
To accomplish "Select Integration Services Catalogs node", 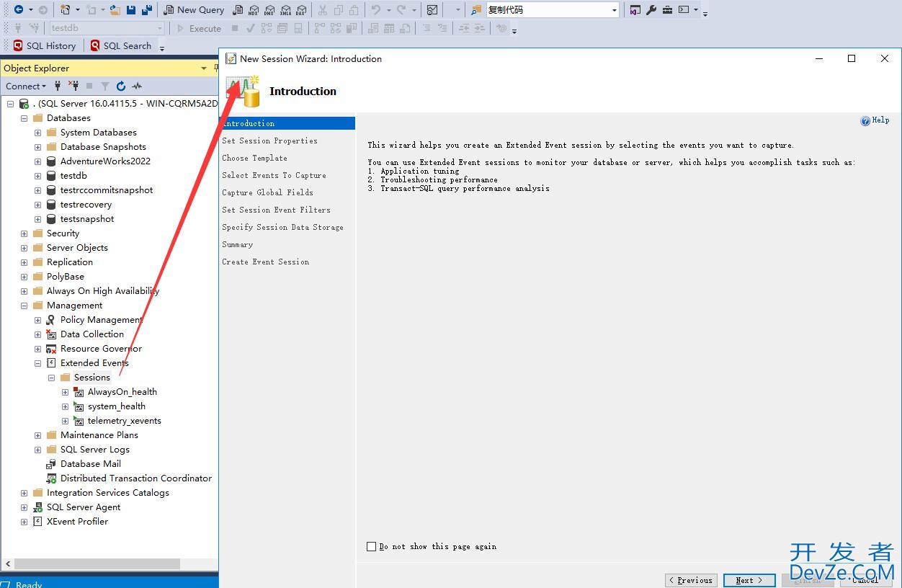I will point(108,493).
